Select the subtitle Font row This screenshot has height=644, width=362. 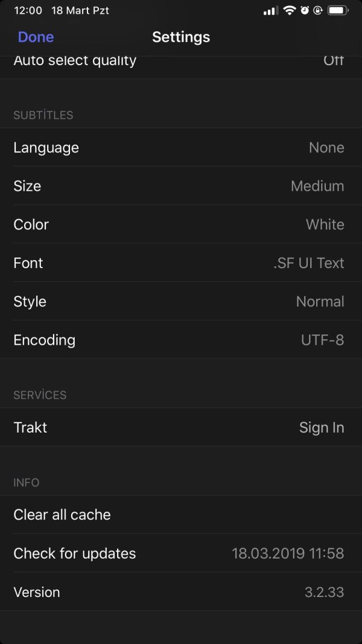pos(181,263)
